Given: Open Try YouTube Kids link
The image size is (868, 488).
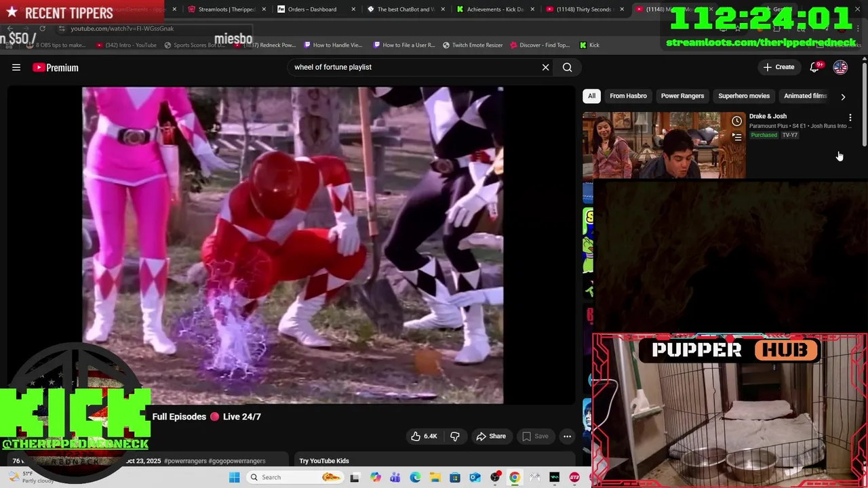Looking at the screenshot, I should coord(324,461).
